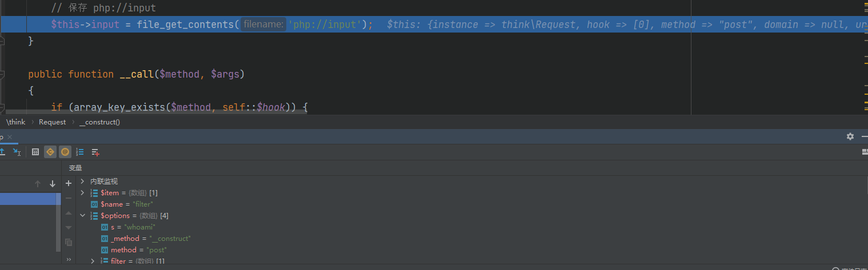Viewport: 868px width, 270px height.
Task: Toggle the orange @ superglobals filter button
Action: click(x=65, y=152)
